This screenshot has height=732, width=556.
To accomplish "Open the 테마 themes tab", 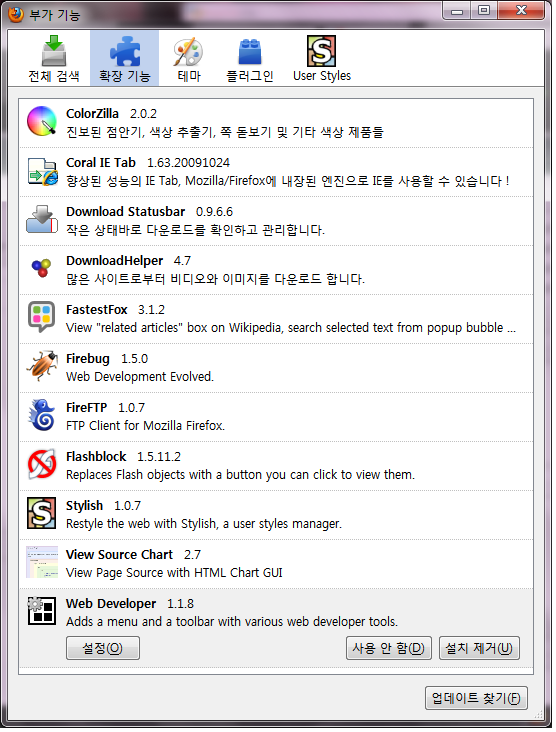I will point(189,59).
